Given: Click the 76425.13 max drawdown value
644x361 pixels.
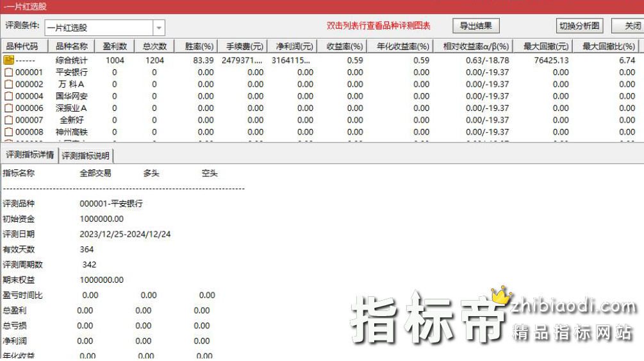Looking at the screenshot, I should (551, 60).
